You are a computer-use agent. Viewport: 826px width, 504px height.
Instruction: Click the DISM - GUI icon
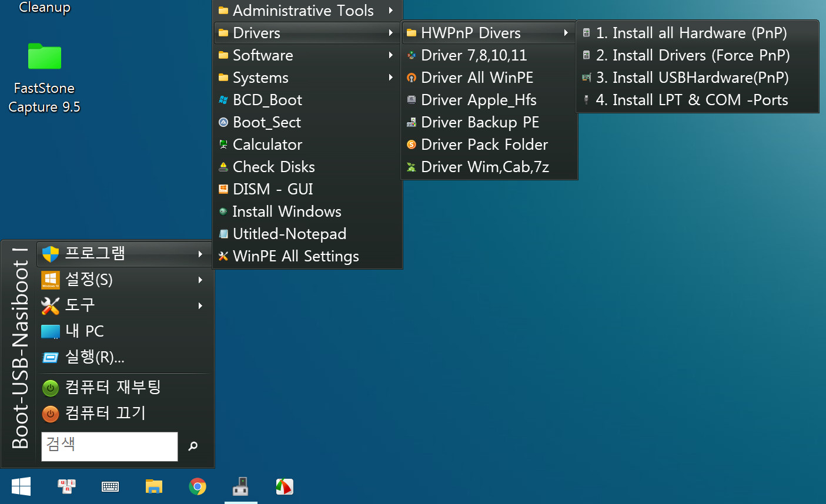[x=223, y=189]
